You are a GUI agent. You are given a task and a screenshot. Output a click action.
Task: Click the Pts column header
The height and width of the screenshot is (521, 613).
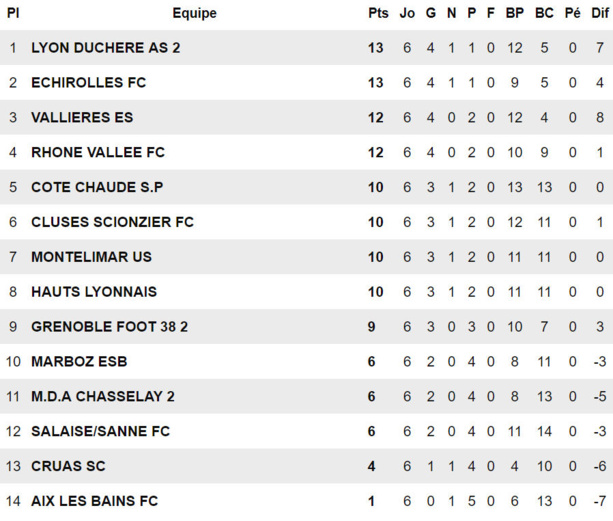coord(378,13)
